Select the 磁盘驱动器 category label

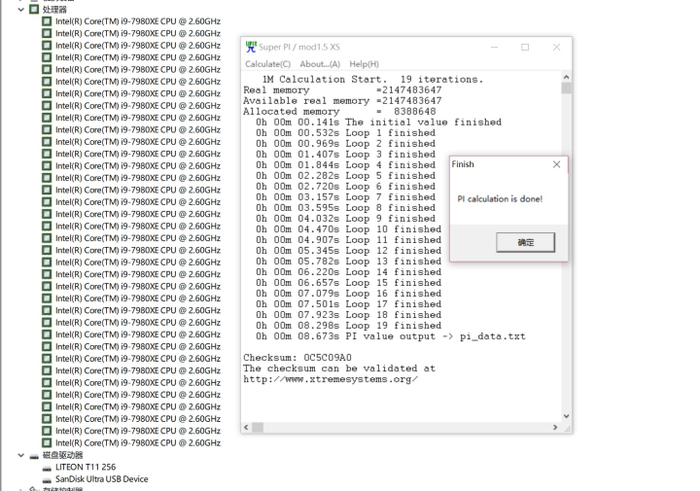(62, 455)
